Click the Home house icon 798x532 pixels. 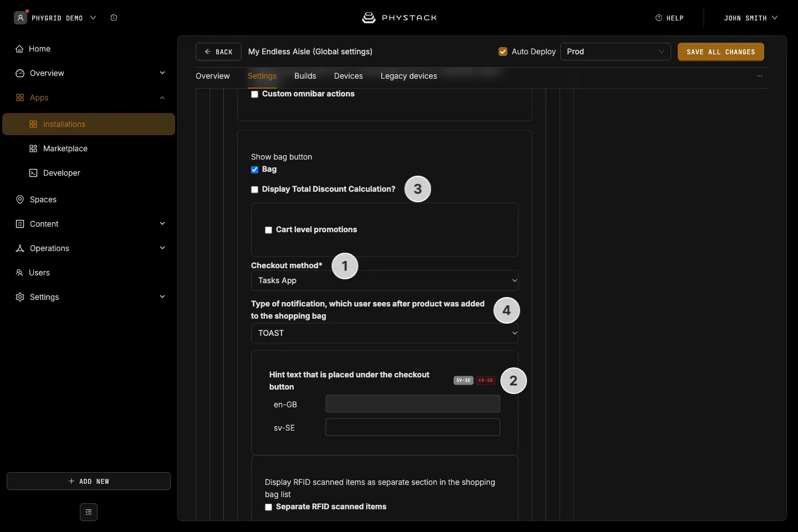coord(20,49)
